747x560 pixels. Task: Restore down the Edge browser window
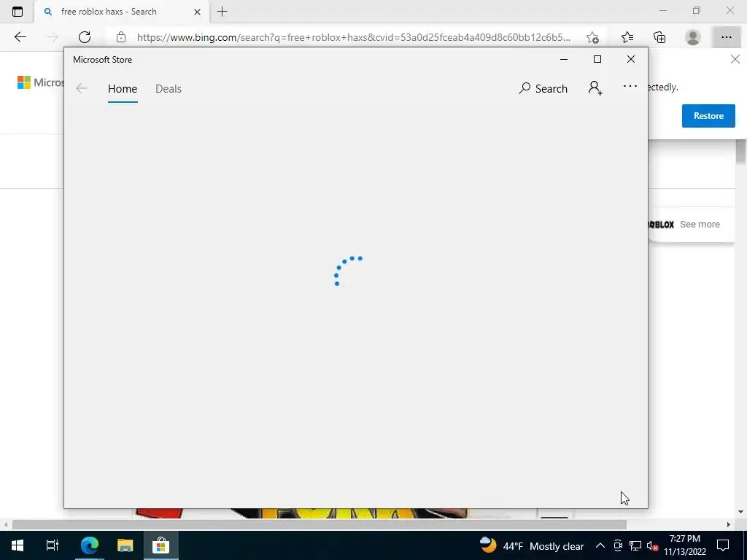(697, 10)
